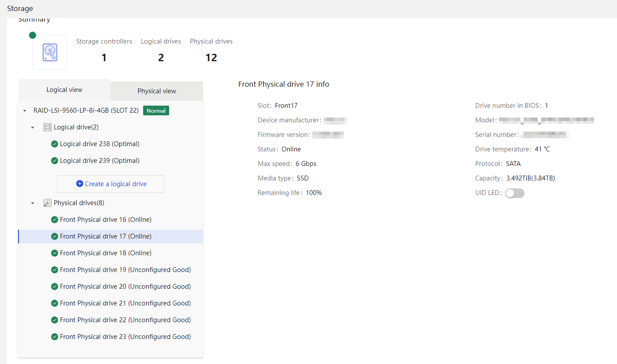Click the storage drive summary icon
This screenshot has width=617, height=364.
click(x=50, y=52)
